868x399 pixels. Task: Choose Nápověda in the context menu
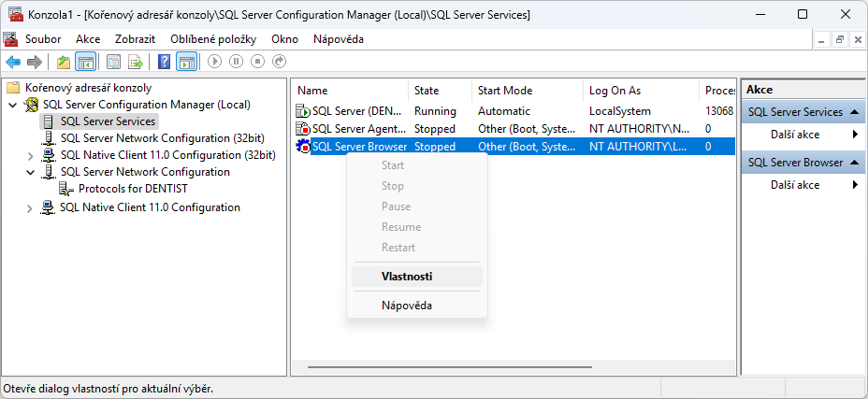tap(417, 306)
